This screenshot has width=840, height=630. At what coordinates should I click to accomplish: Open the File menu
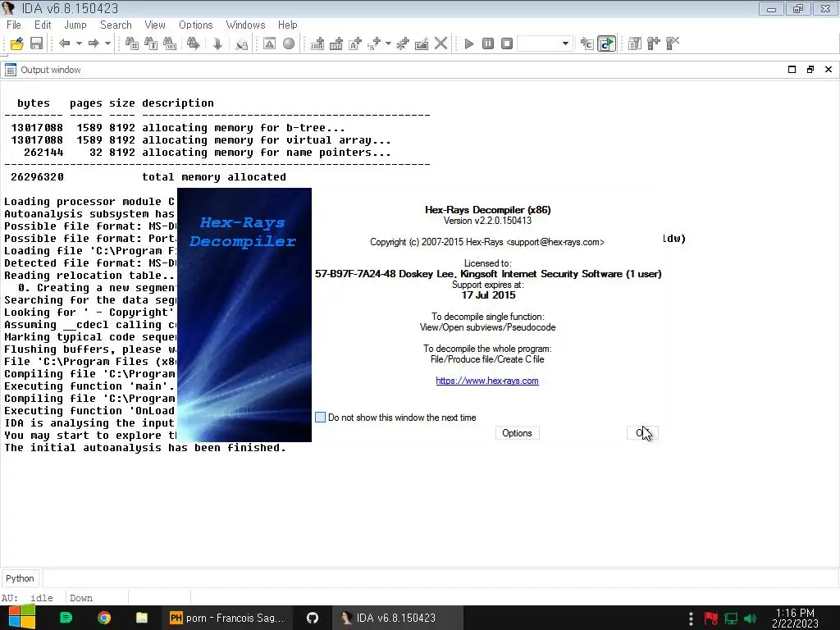(x=13, y=25)
